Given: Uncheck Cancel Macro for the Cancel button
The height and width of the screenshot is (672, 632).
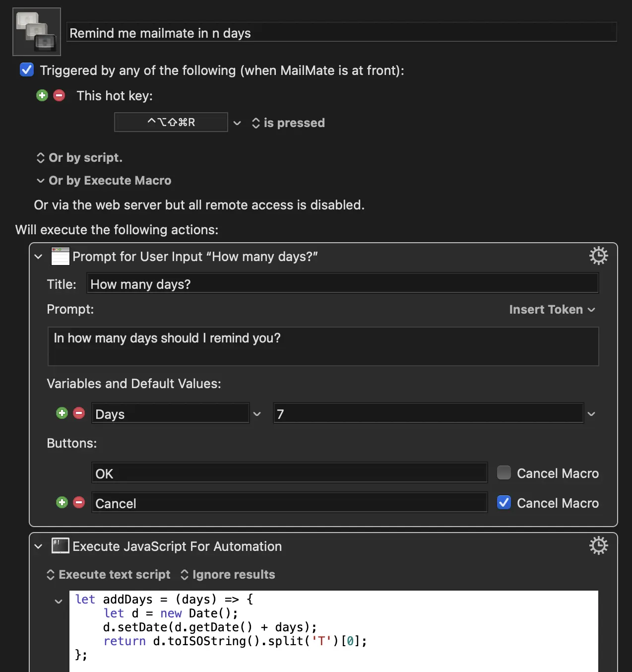Looking at the screenshot, I should point(504,502).
